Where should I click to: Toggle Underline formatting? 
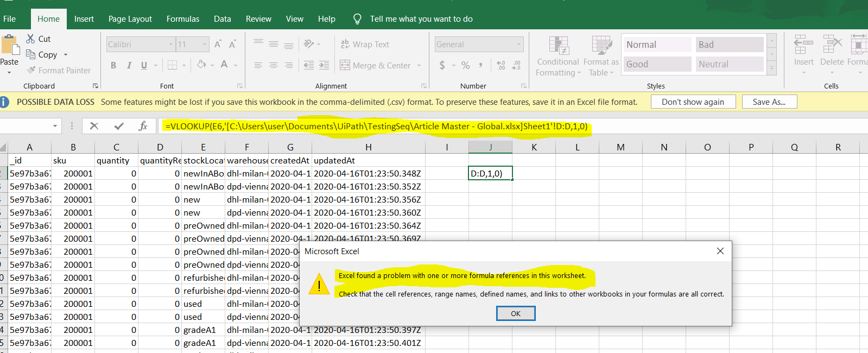144,65
